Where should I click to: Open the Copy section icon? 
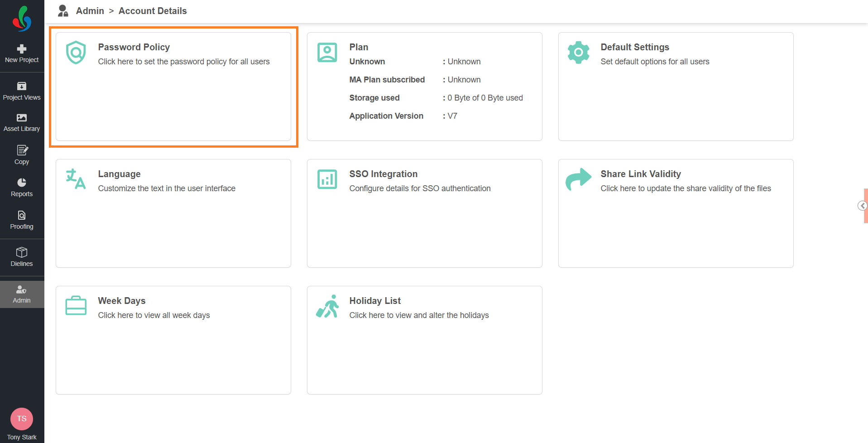click(x=22, y=150)
